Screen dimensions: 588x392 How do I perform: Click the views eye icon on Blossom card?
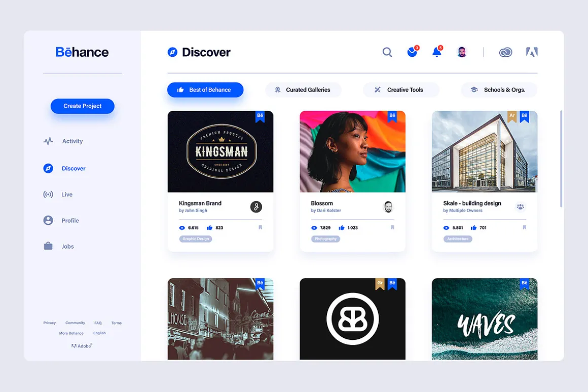pyautogui.click(x=314, y=228)
